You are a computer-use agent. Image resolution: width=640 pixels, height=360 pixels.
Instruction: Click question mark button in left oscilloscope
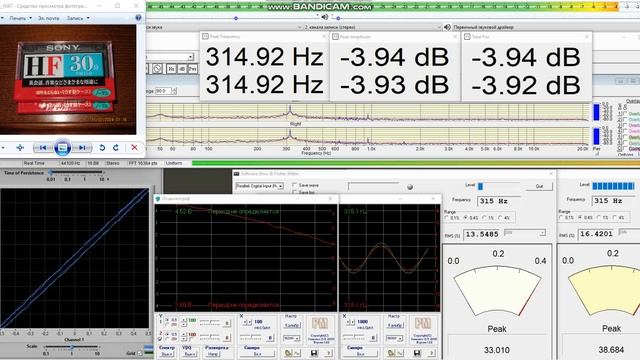tap(329, 353)
